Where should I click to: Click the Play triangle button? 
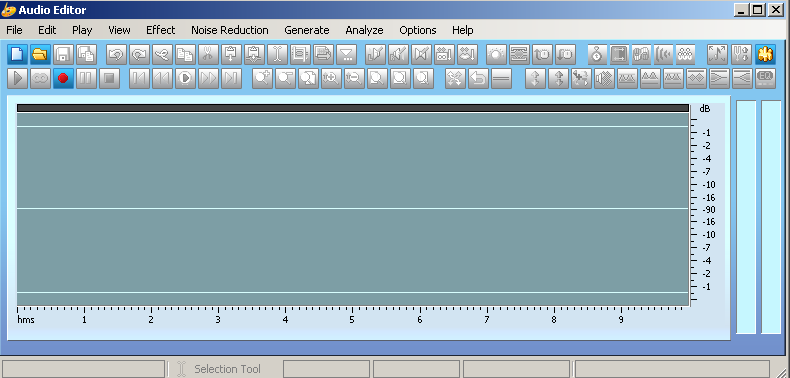[x=18, y=79]
